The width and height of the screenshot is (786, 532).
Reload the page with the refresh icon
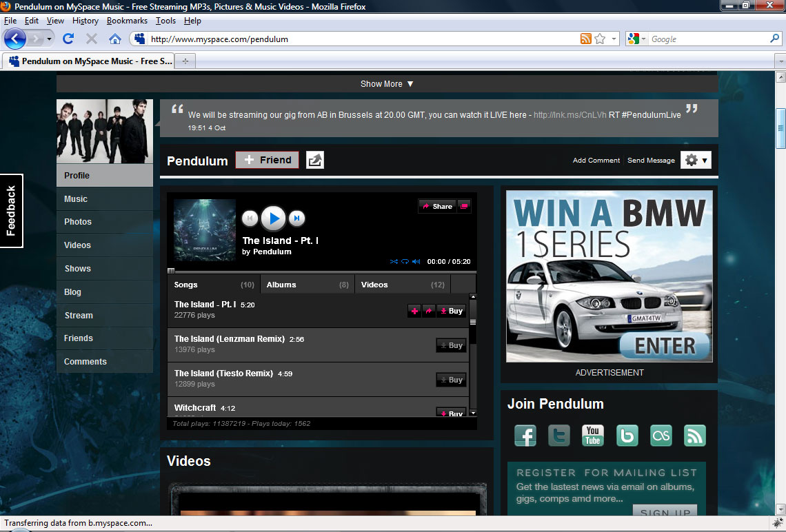(68, 39)
